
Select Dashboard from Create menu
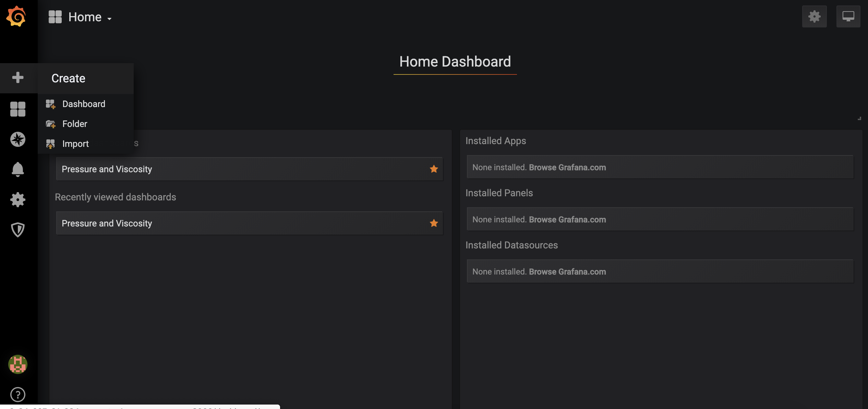point(84,104)
